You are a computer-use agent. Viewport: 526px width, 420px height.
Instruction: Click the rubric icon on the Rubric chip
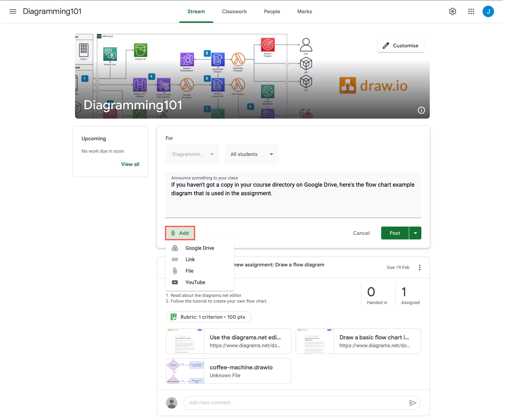tap(174, 317)
